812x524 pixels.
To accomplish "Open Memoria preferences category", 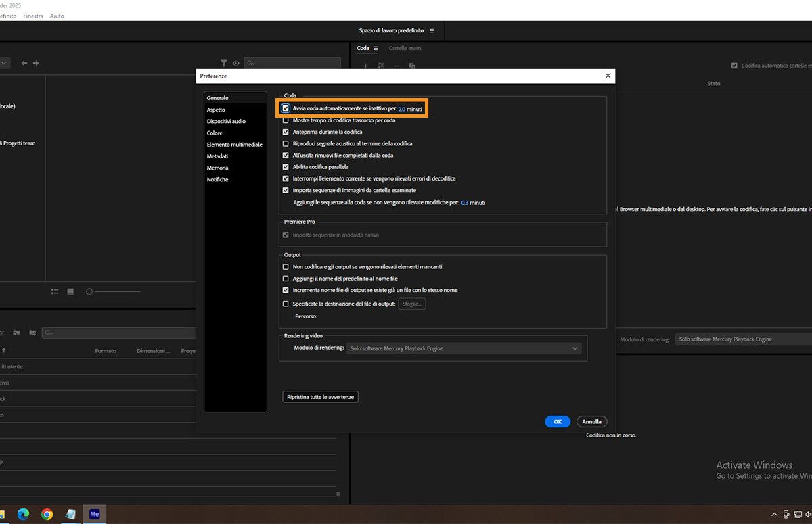I will click(235, 168).
